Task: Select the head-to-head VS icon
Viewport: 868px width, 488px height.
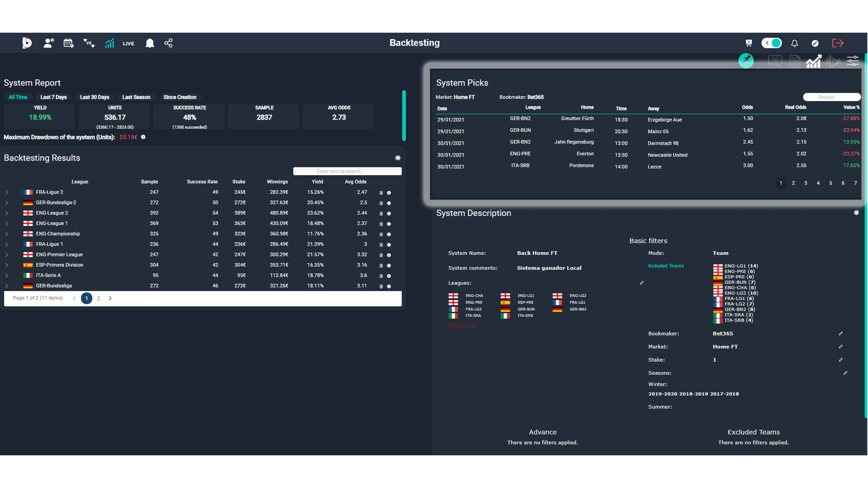Action: (88, 43)
